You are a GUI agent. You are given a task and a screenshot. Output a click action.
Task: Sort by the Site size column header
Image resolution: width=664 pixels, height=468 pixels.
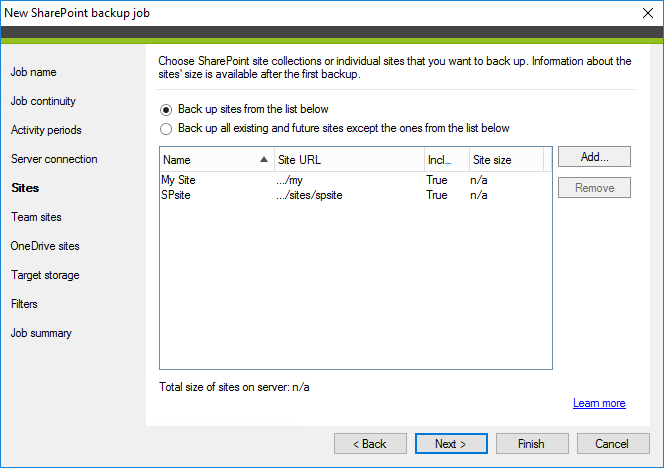click(506, 160)
